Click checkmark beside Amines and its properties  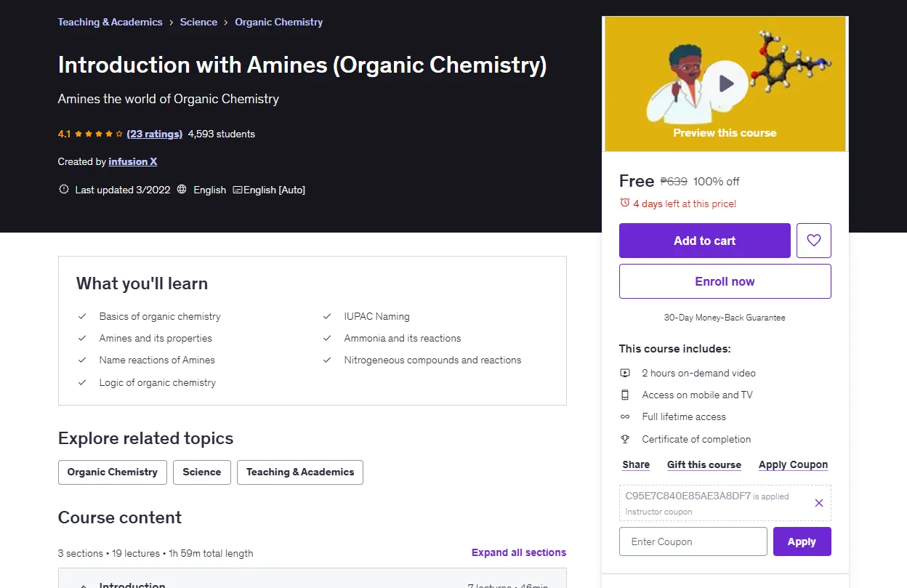82,338
